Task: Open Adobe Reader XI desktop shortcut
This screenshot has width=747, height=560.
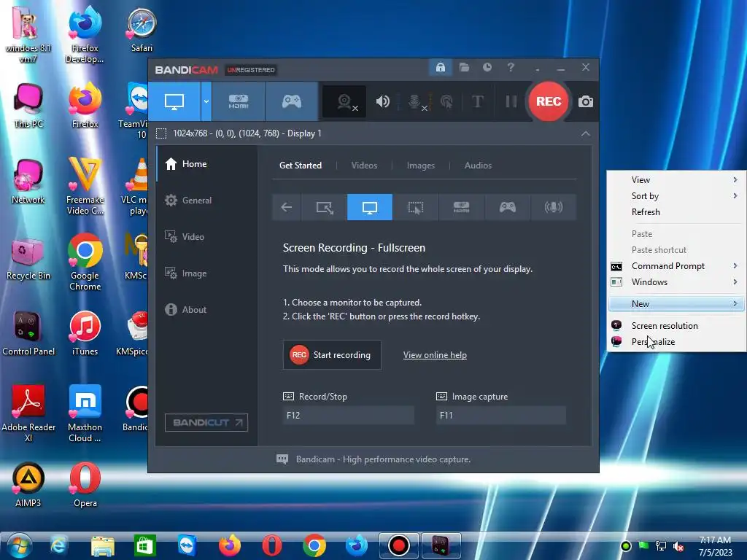Action: [x=28, y=413]
